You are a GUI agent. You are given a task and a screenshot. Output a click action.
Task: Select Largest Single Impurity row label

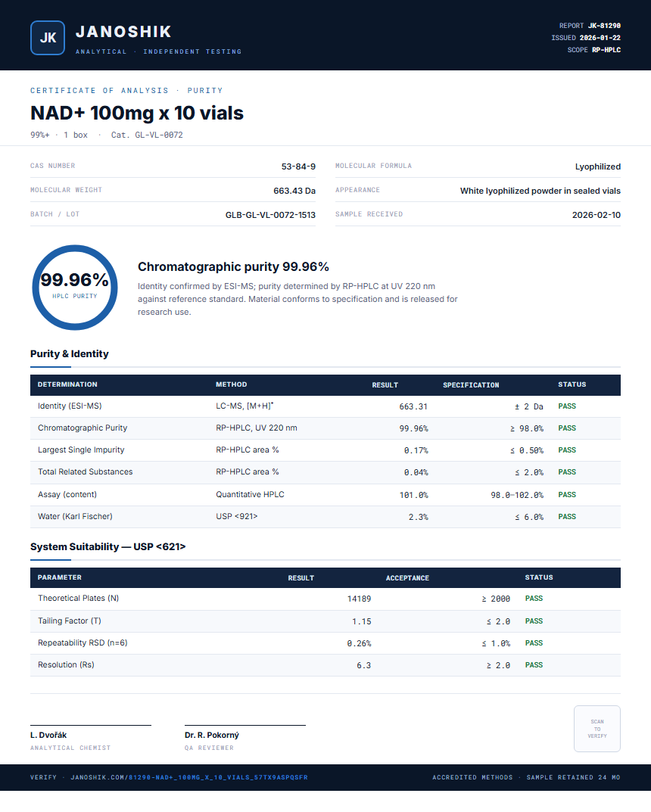pyautogui.click(x=81, y=450)
